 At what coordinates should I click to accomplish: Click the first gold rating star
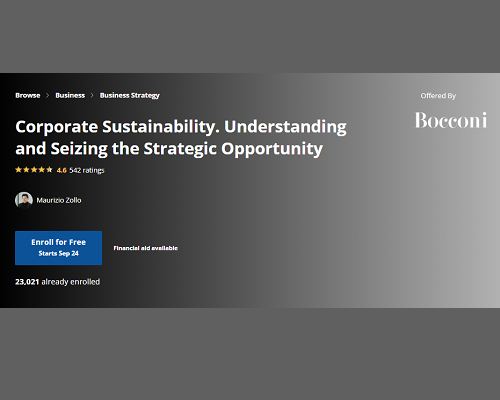(19, 170)
